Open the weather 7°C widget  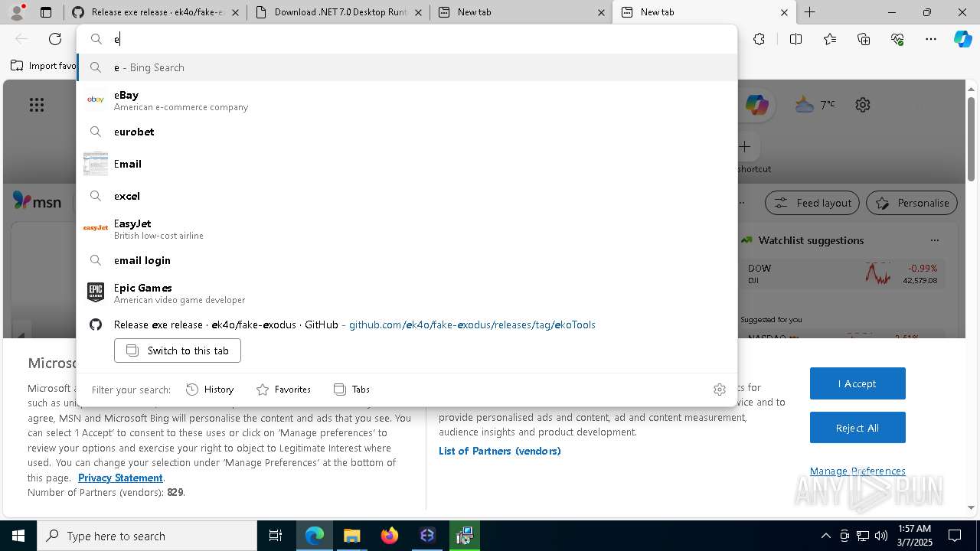pyautogui.click(x=815, y=105)
